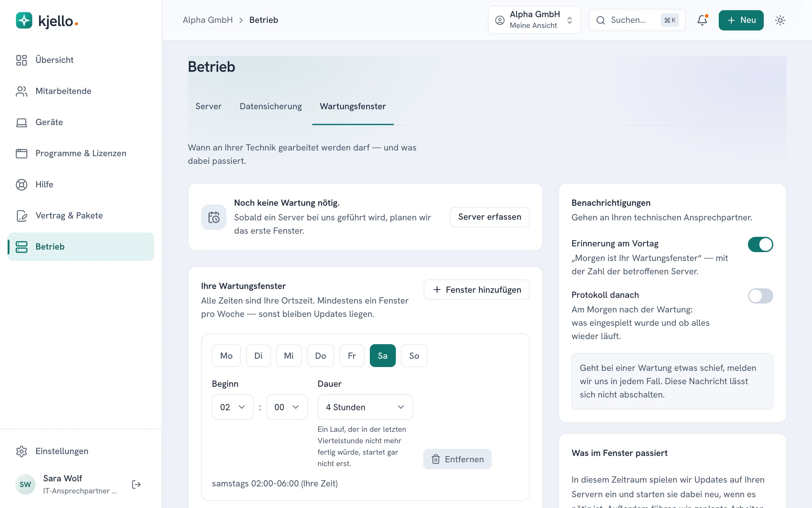Toggle weekday Do
Viewport: 812px width, 508px height.
(320, 356)
